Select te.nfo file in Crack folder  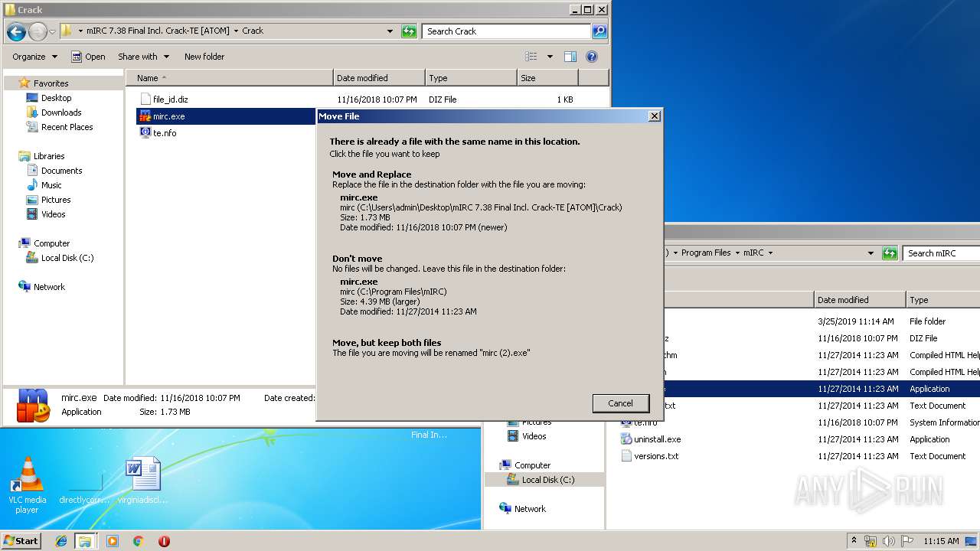tap(165, 133)
